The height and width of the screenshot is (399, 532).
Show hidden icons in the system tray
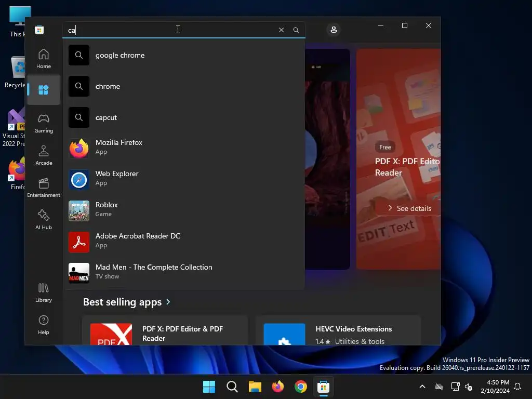(x=422, y=387)
